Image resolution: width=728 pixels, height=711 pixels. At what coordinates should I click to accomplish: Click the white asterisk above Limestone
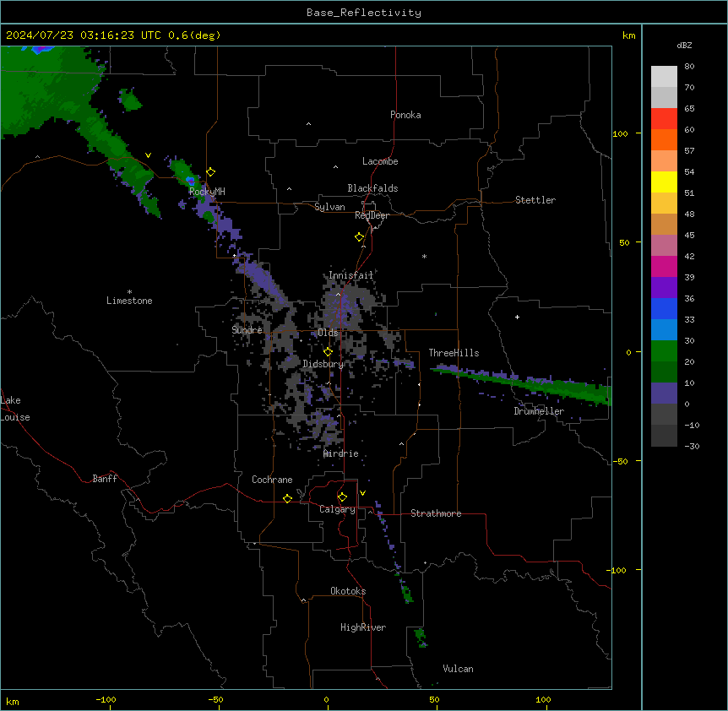point(129,292)
